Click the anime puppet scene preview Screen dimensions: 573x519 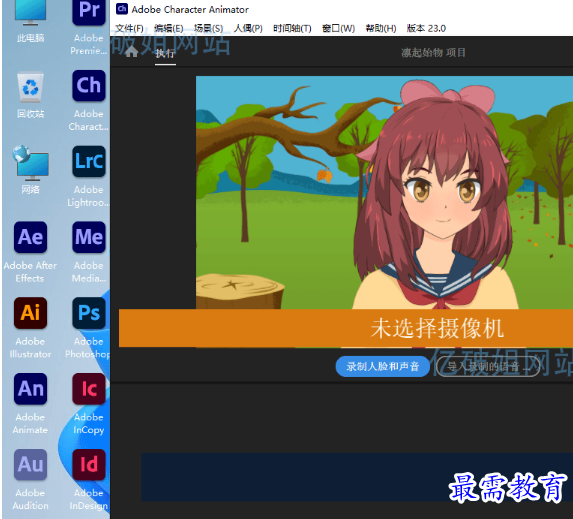tap(384, 192)
